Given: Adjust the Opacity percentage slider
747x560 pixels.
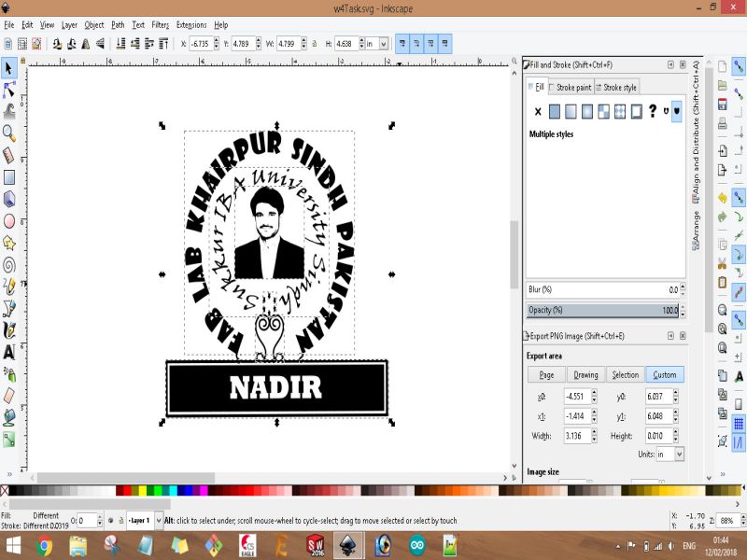Looking at the screenshot, I should coord(602,310).
